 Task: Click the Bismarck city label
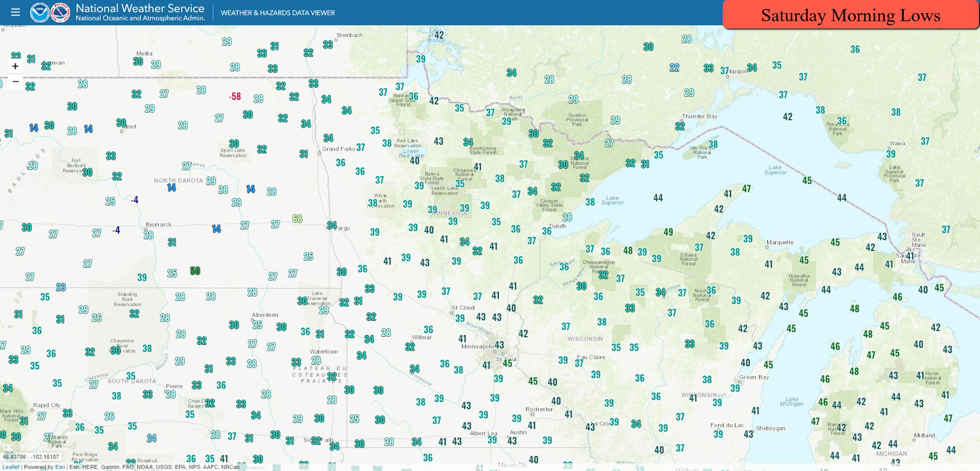[x=158, y=225]
